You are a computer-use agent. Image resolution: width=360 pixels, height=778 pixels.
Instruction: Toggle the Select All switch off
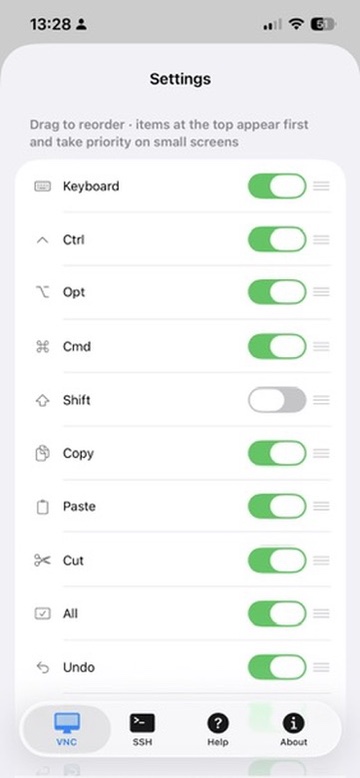coord(277,613)
